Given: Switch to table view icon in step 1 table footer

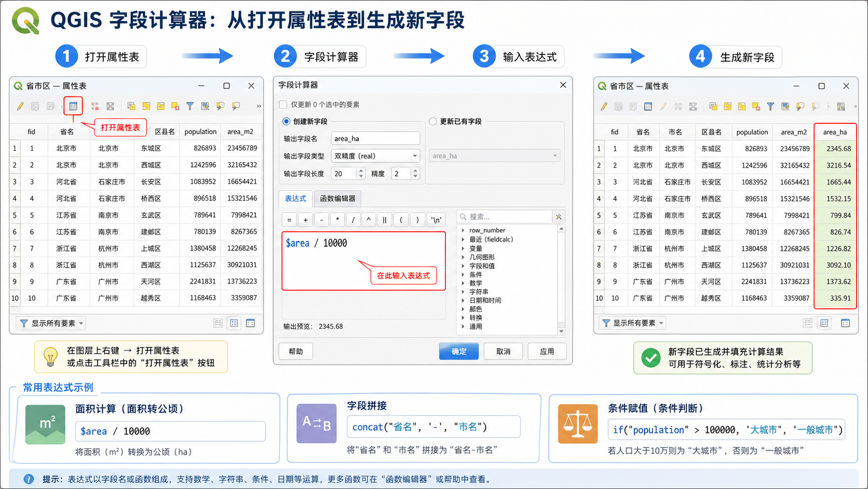Looking at the screenshot, I should [250, 323].
